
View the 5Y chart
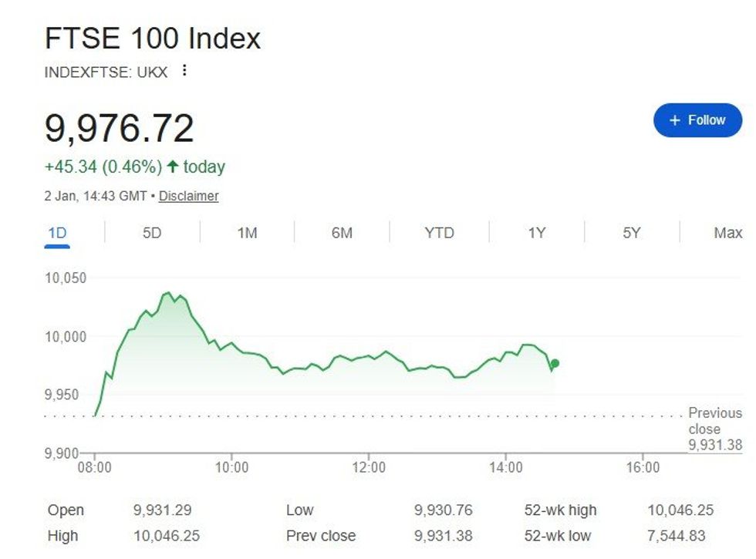pyautogui.click(x=630, y=232)
